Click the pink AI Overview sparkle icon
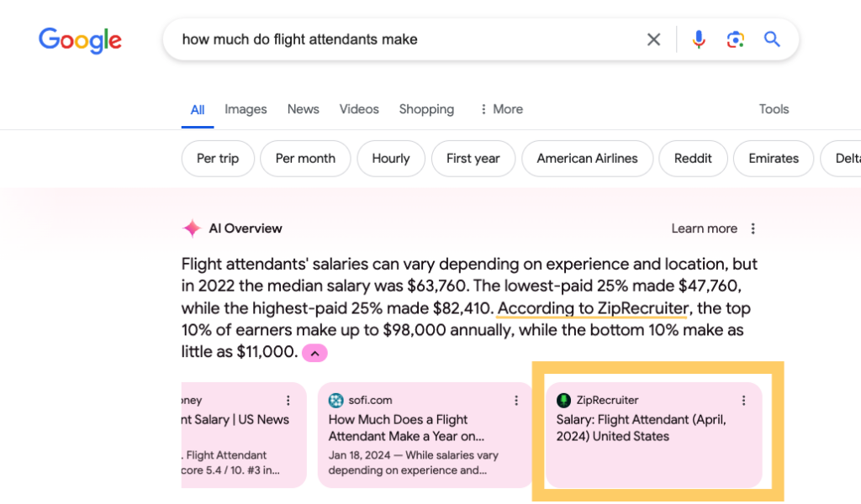This screenshot has height=504, width=861. tap(192, 228)
